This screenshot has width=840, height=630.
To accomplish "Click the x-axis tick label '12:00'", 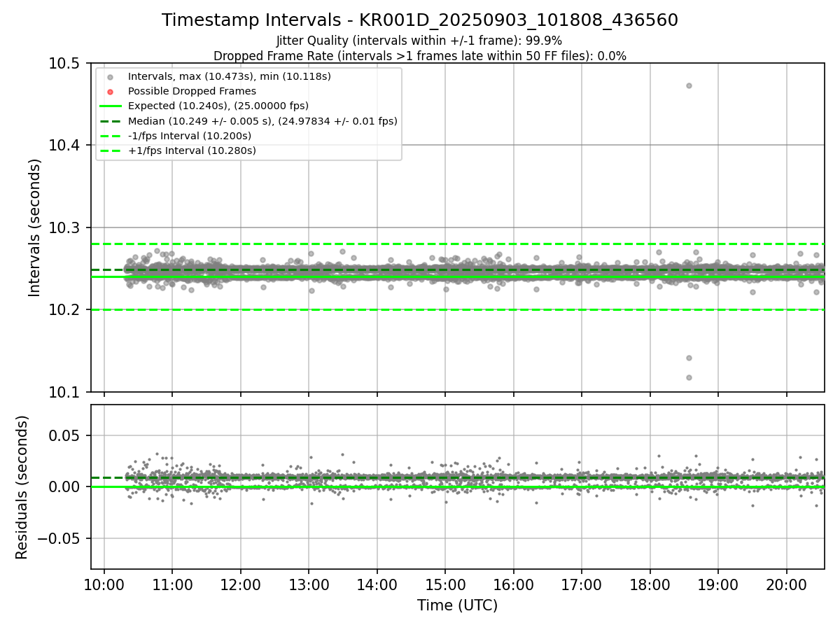I will click(x=241, y=584).
